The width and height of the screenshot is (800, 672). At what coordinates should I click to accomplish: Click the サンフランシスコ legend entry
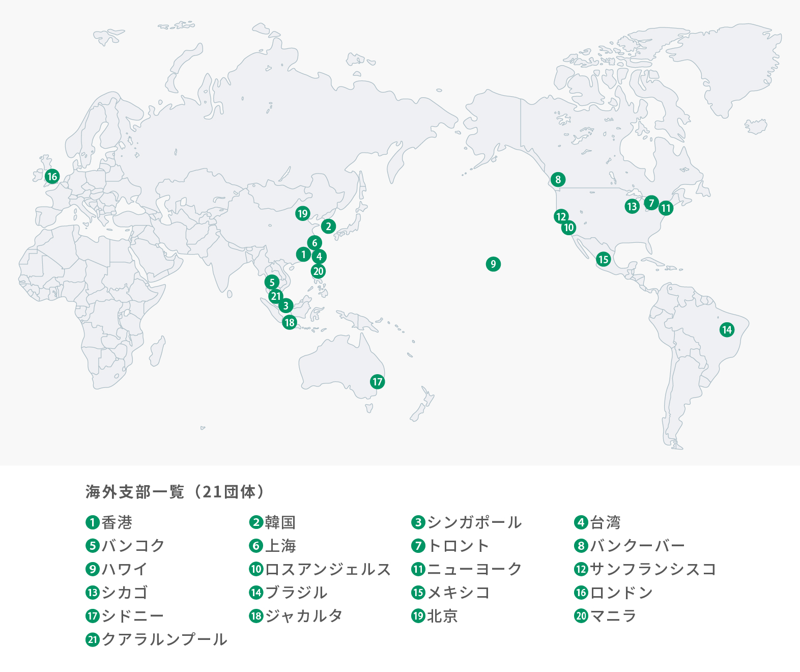[x=652, y=569]
